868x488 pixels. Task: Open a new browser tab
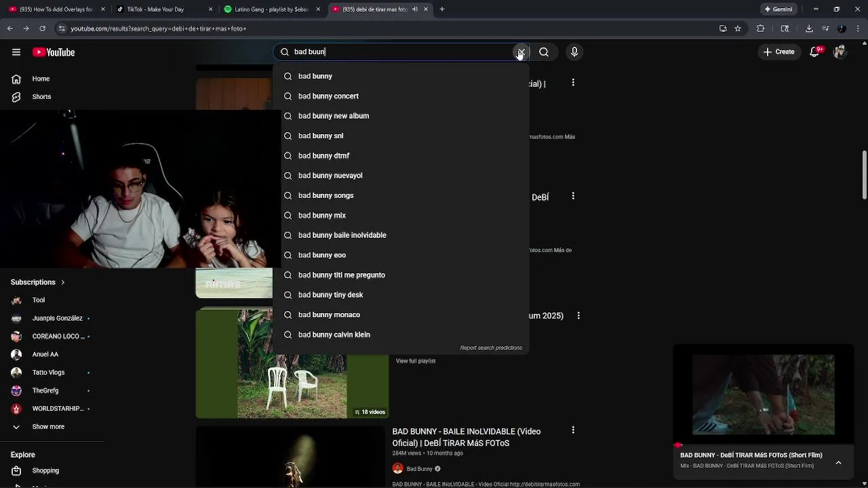coord(442,9)
